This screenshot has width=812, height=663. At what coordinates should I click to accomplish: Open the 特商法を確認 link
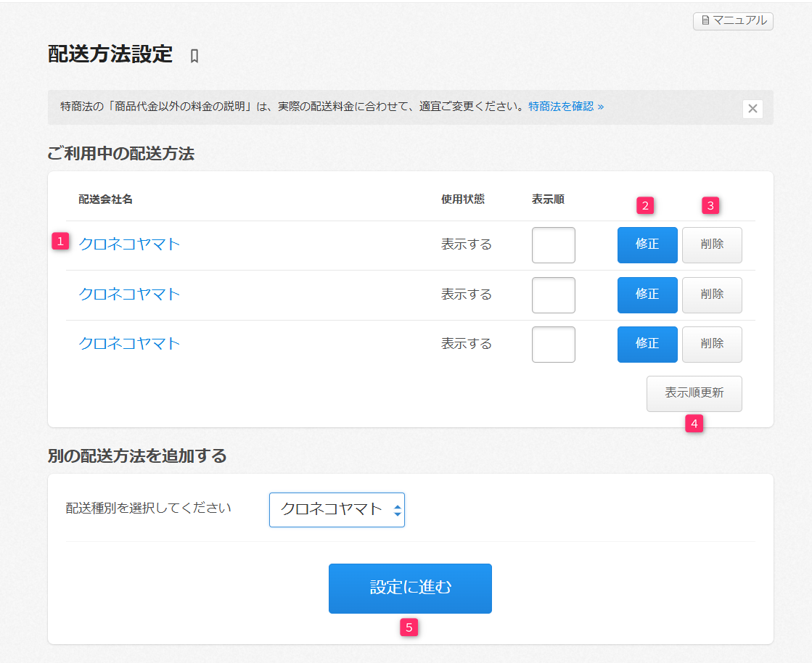pos(566,107)
